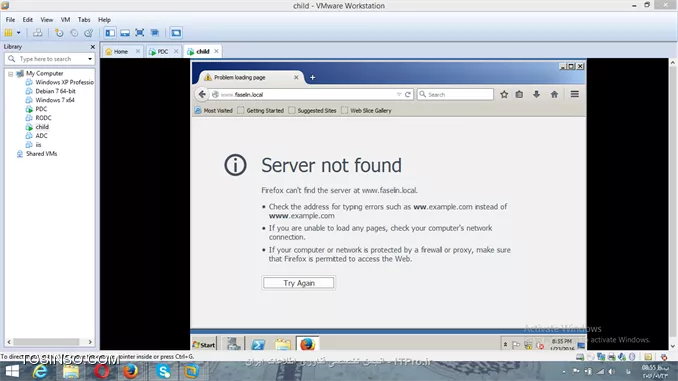Open the VM menu
678x381 pixels.
65,19
